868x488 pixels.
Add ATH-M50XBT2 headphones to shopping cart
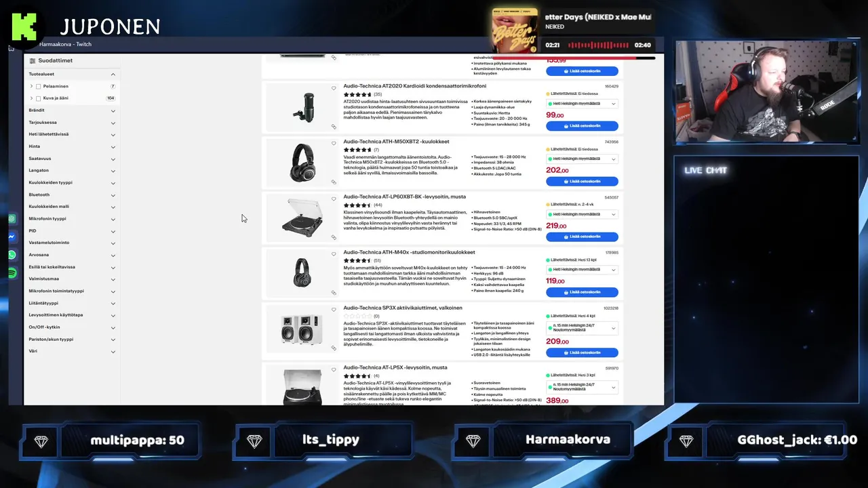(x=582, y=182)
